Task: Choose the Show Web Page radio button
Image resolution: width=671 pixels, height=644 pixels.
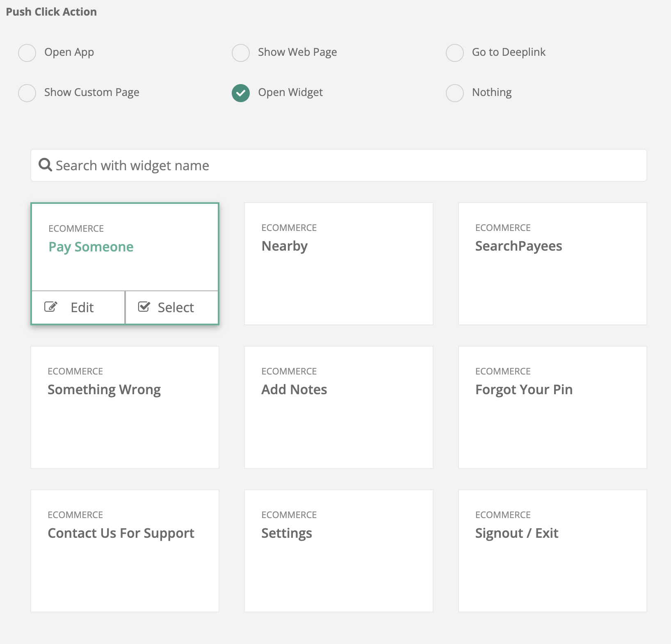Action: 241,53
